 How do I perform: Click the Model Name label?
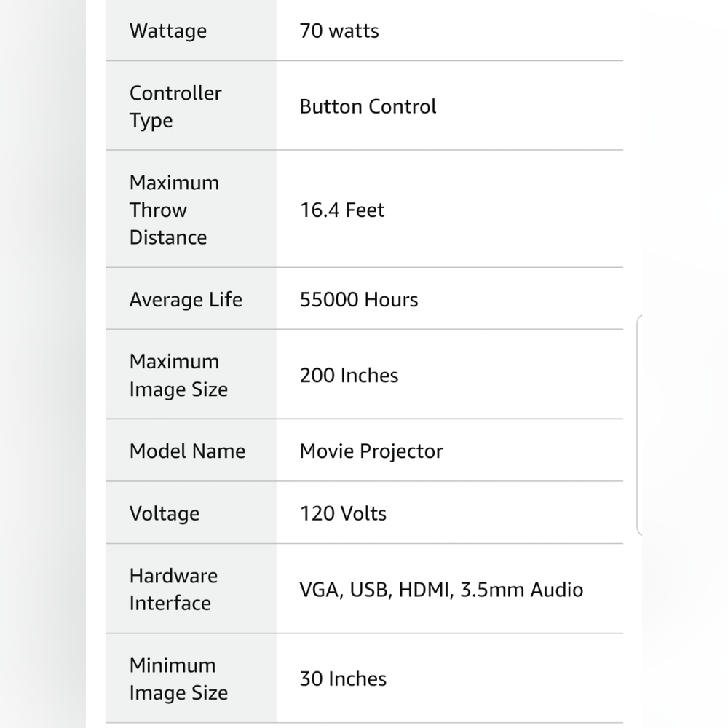(187, 451)
